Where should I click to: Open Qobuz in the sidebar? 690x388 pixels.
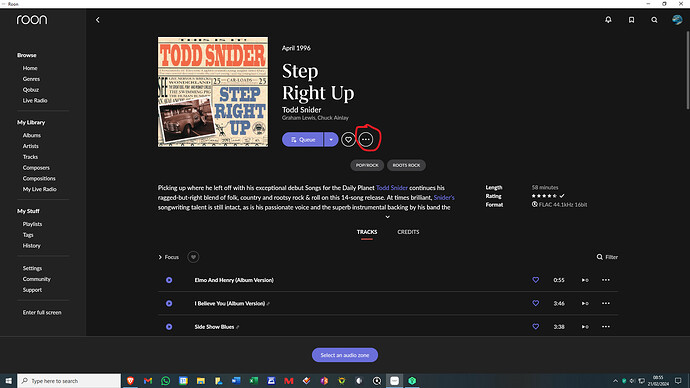(x=31, y=90)
